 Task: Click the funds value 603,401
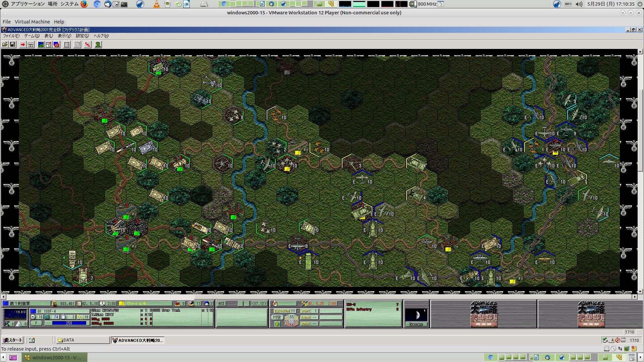coord(66,304)
